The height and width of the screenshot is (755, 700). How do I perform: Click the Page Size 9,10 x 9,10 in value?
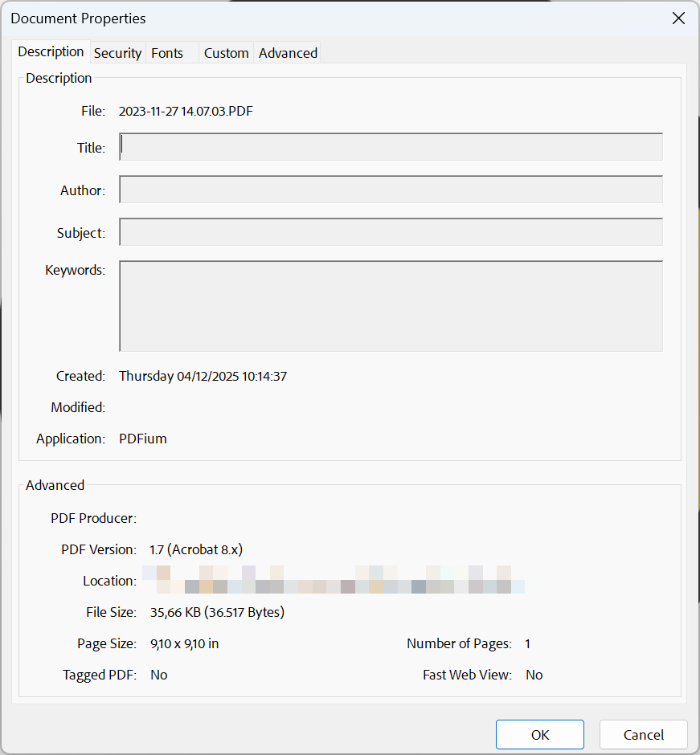(x=185, y=643)
